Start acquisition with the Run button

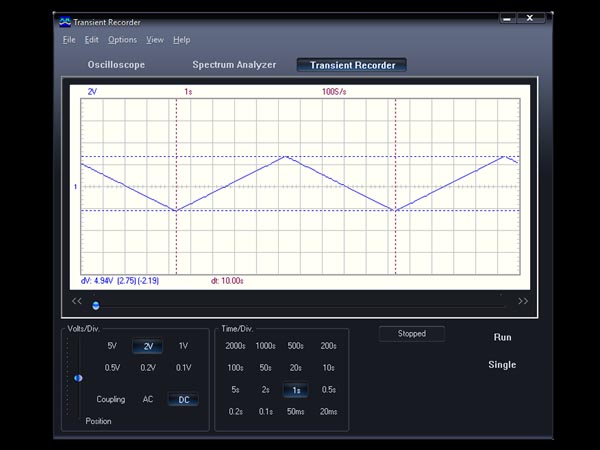[x=502, y=337]
